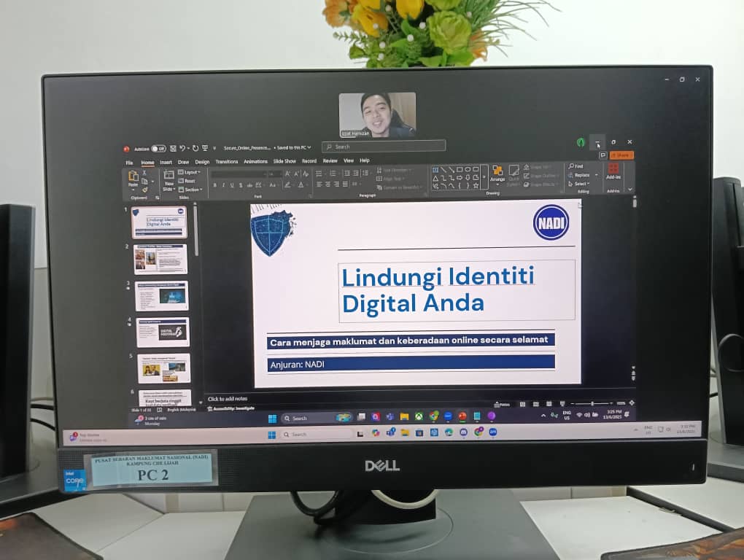This screenshot has height=560, width=744.
Task: Open the Layout dropdown
Action: (190, 172)
